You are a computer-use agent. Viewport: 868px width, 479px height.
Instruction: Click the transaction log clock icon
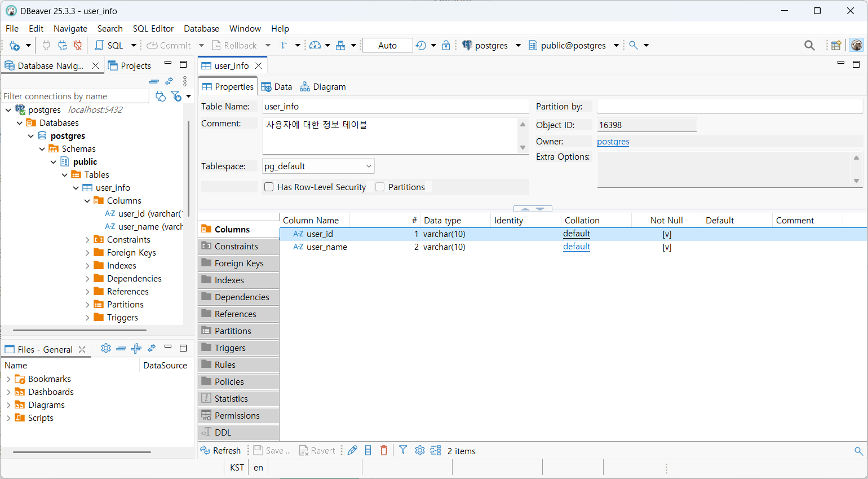pyautogui.click(x=421, y=46)
